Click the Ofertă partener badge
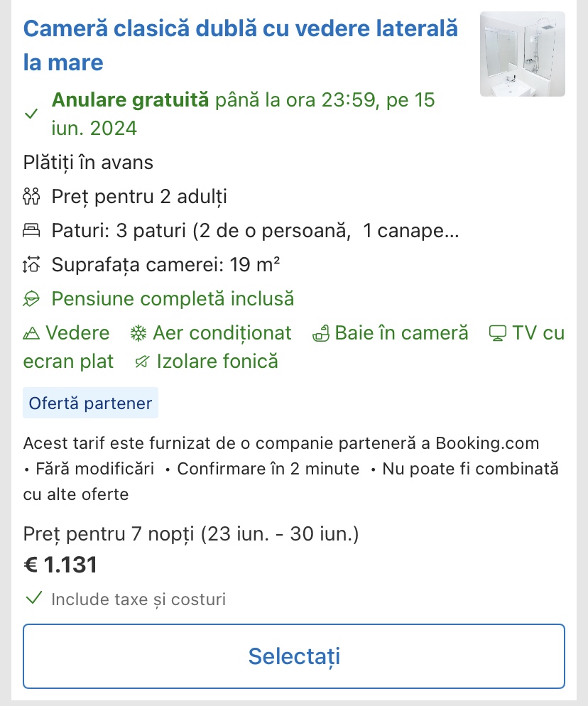This screenshot has height=706, width=588. (x=90, y=403)
